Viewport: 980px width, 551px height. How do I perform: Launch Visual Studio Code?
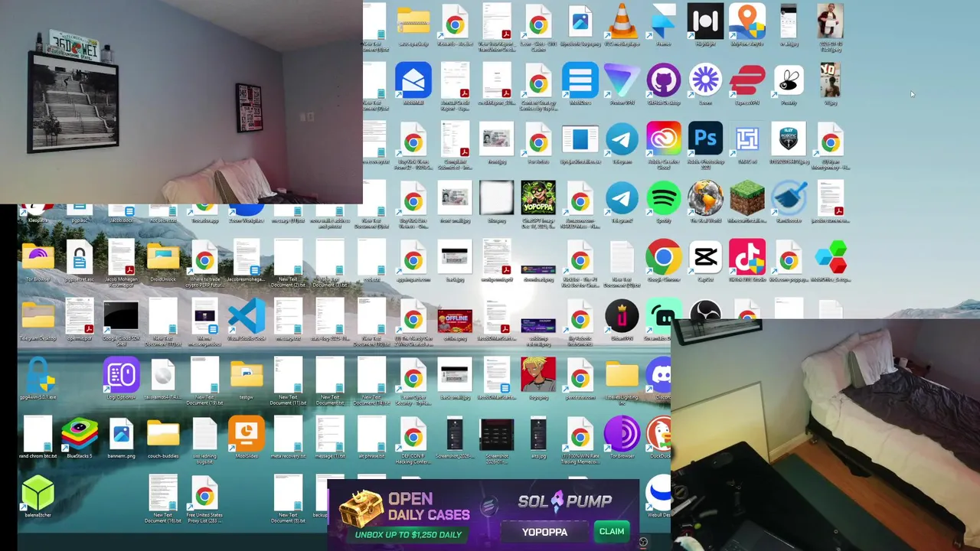tap(247, 317)
